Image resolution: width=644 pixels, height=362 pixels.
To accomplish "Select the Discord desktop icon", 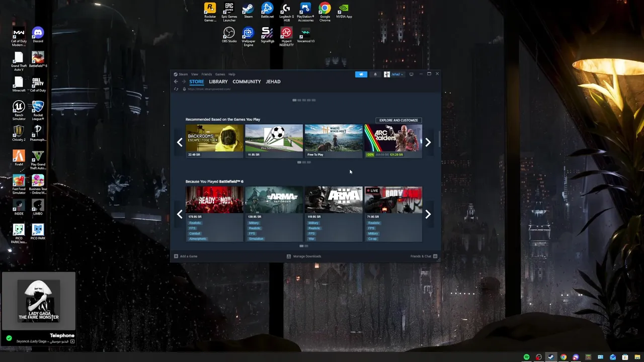I will 38,35.
